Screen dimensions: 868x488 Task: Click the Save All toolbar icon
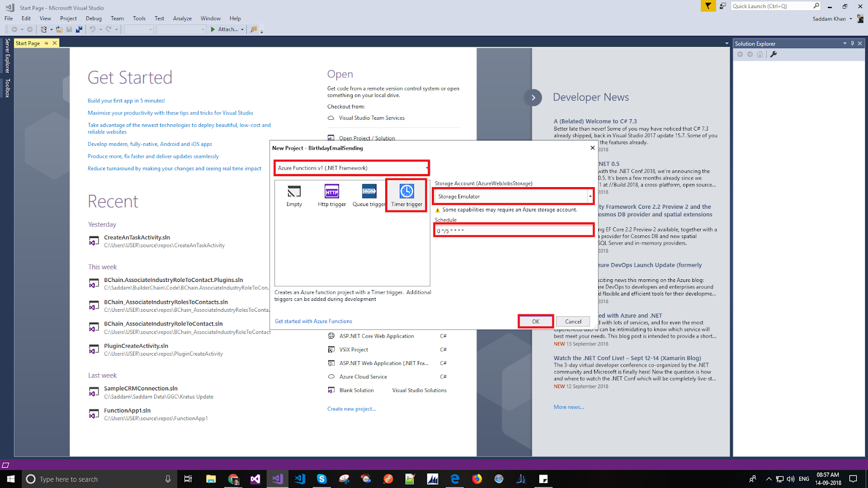pos(79,29)
